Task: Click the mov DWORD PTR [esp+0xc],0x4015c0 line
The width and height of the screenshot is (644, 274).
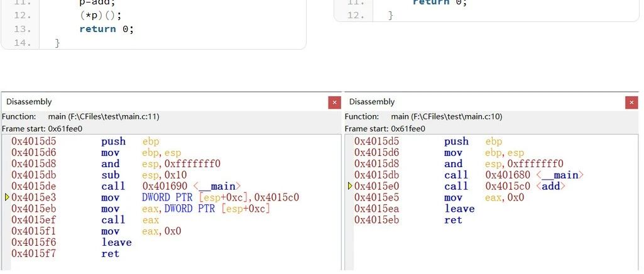Action: [200, 197]
